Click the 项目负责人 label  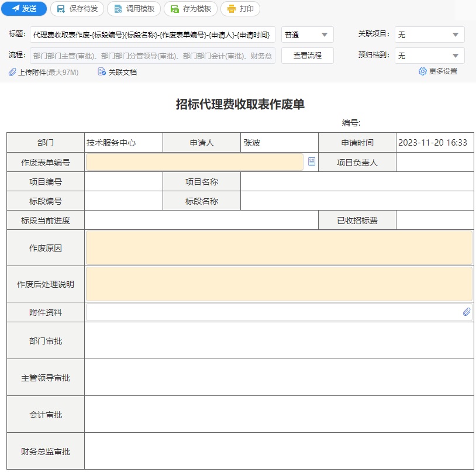(357, 163)
